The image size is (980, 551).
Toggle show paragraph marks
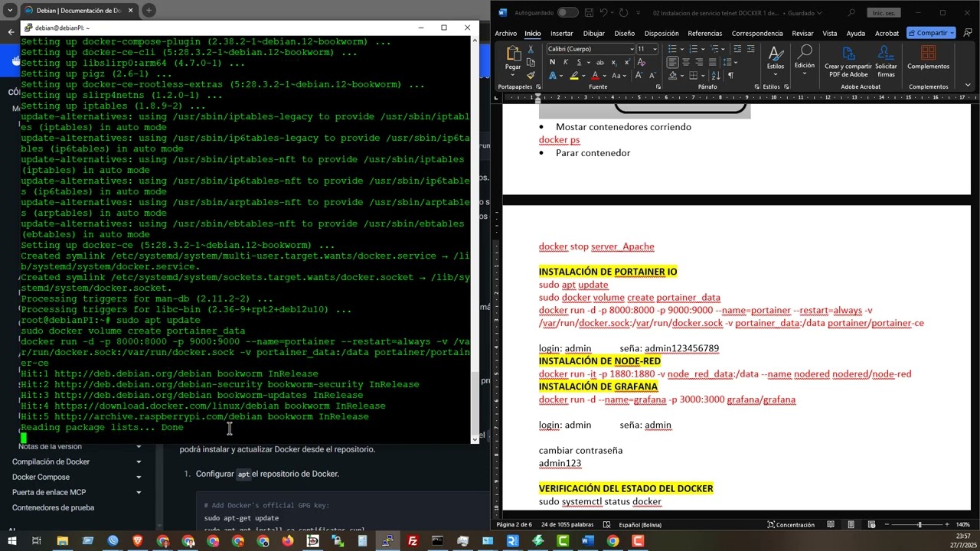tap(730, 75)
